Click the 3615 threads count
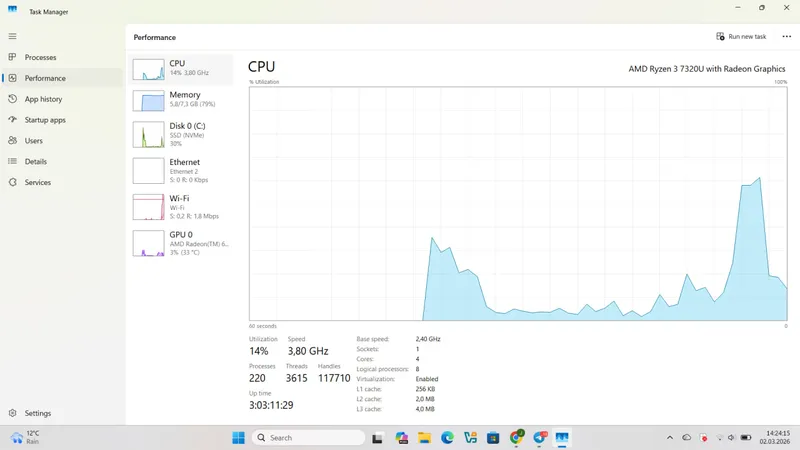This screenshot has height=450, width=800. pos(296,378)
